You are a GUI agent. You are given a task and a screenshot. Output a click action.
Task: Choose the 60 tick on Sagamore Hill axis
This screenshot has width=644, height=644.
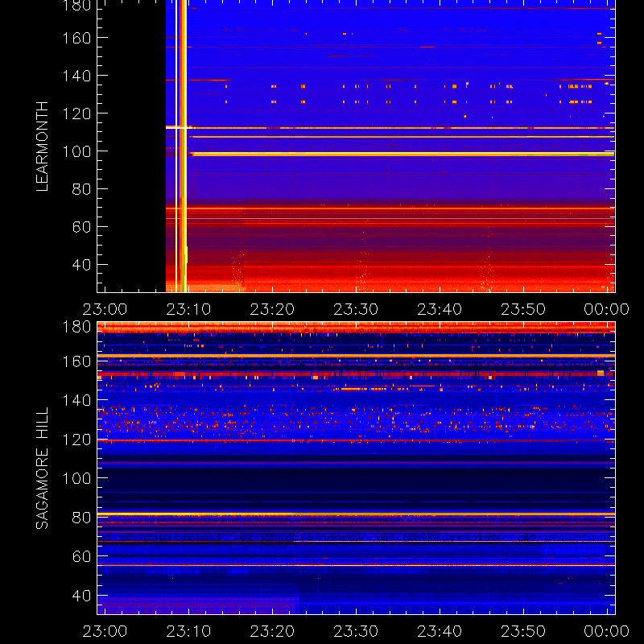point(81,556)
